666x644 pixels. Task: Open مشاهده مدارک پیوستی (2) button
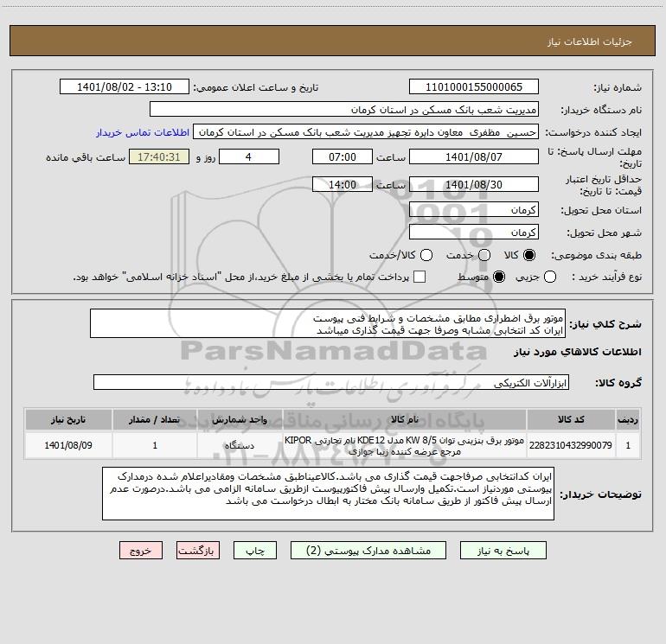tap(368, 551)
